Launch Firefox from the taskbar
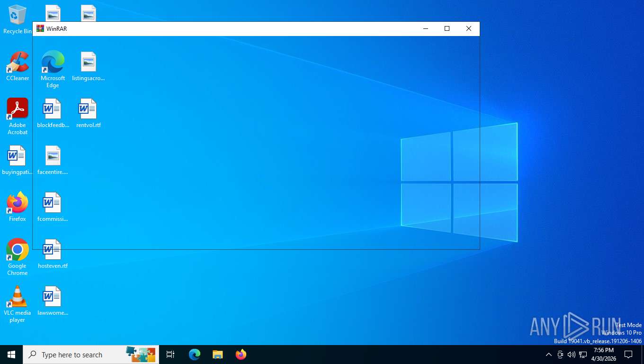Screen dimensions: 644x364 click(x=241, y=355)
